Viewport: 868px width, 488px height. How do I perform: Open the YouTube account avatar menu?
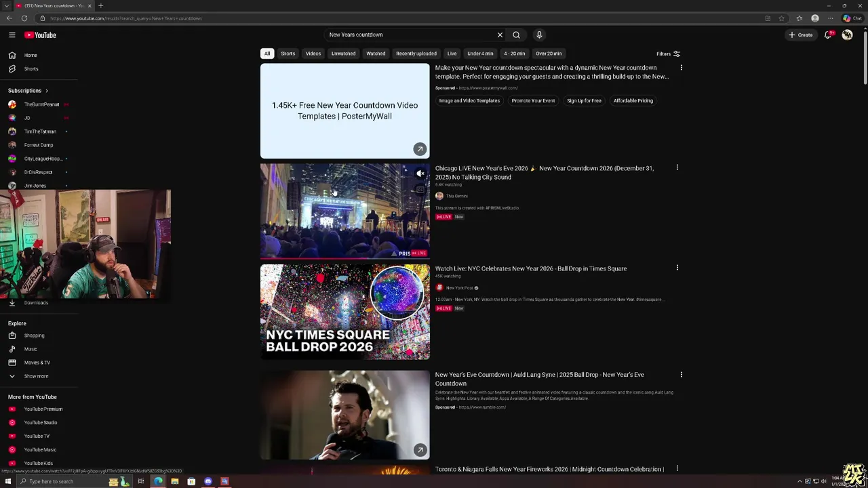coord(847,35)
